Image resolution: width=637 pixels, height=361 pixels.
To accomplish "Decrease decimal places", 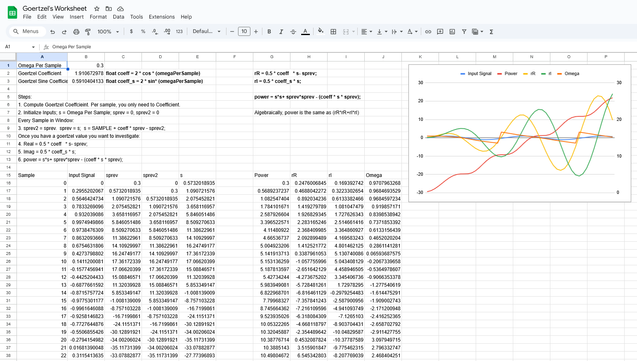I will pyautogui.click(x=155, y=32).
